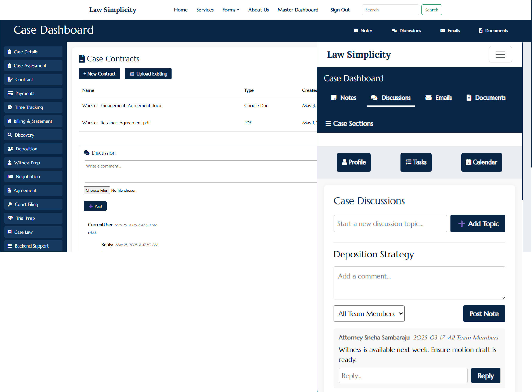
Task: Click the Documents icon in the top header
Action: click(493, 30)
